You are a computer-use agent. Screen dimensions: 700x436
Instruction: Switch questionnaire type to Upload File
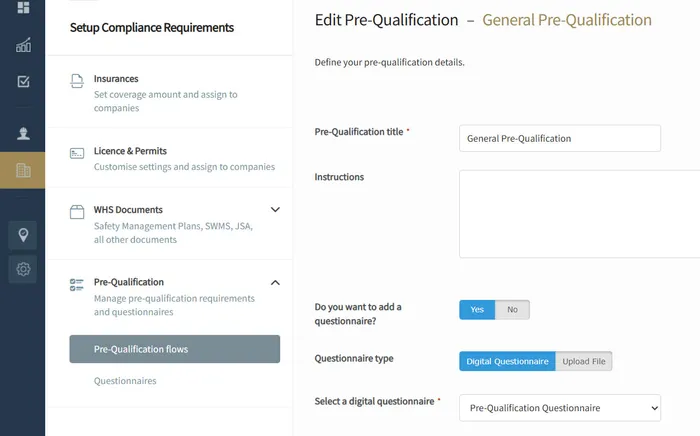583,361
